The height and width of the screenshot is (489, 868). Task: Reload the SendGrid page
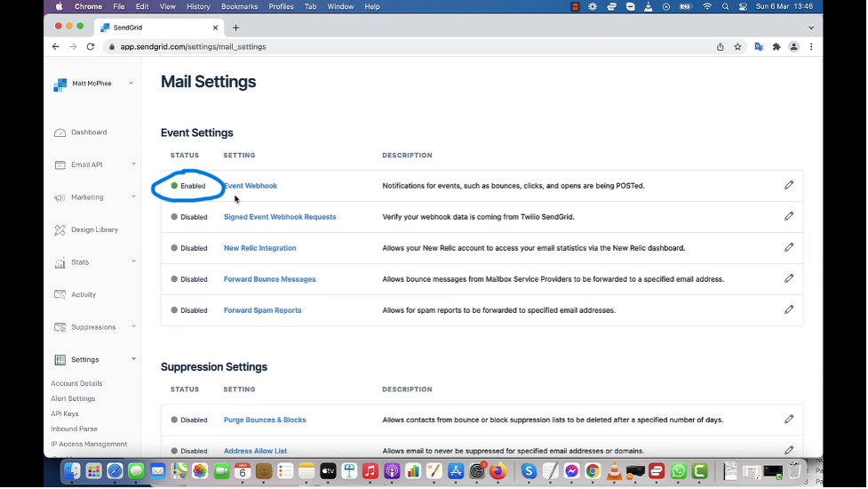point(91,47)
